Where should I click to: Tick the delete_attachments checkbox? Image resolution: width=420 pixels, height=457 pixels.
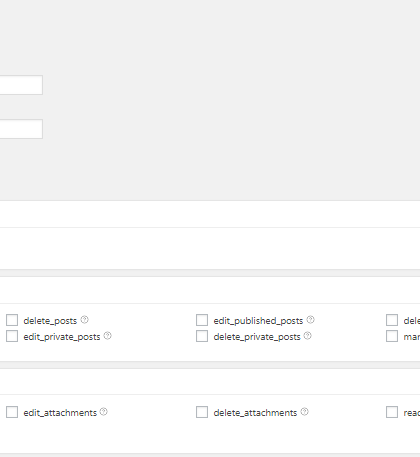click(x=202, y=412)
